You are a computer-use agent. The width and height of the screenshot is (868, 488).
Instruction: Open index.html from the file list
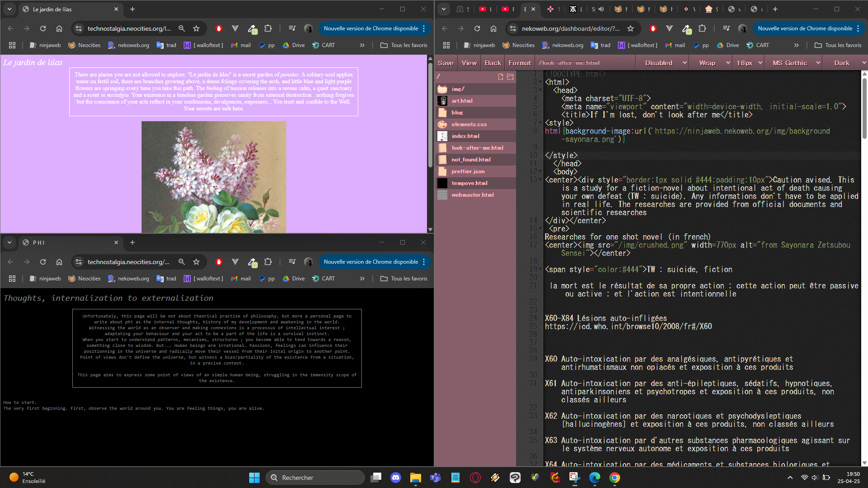coord(476,136)
